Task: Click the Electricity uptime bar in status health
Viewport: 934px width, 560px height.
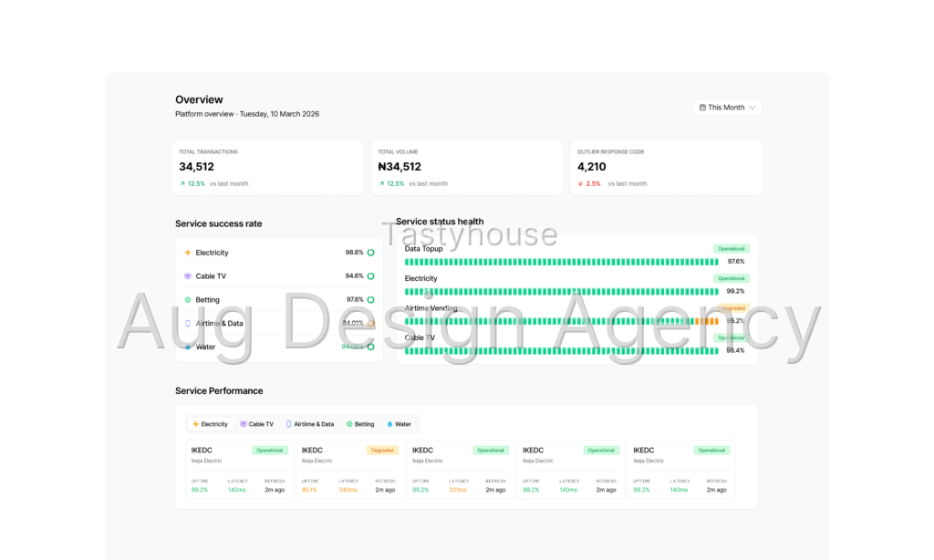Action: pos(562,292)
